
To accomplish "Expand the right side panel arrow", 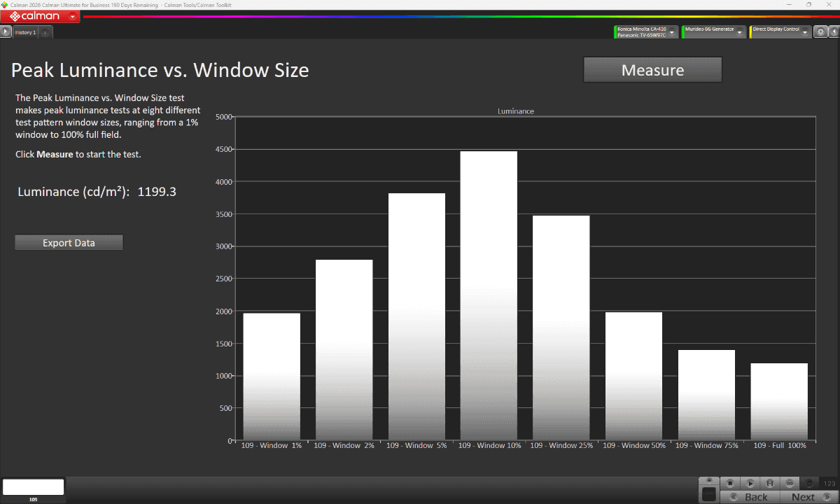I will pos(834,32).
